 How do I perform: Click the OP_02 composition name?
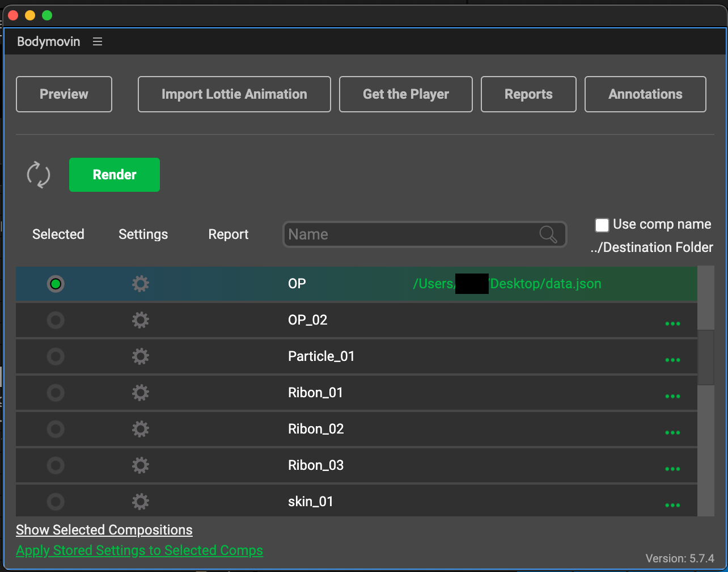pos(308,320)
